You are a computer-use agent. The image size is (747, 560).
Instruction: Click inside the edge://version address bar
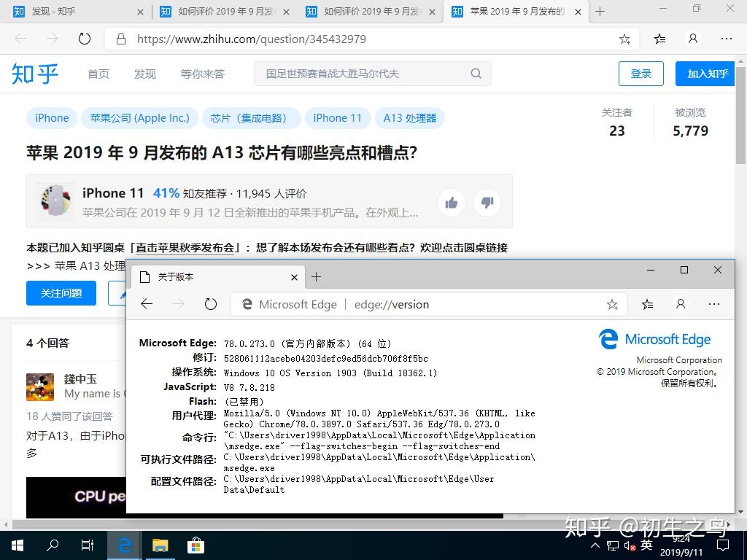point(392,304)
